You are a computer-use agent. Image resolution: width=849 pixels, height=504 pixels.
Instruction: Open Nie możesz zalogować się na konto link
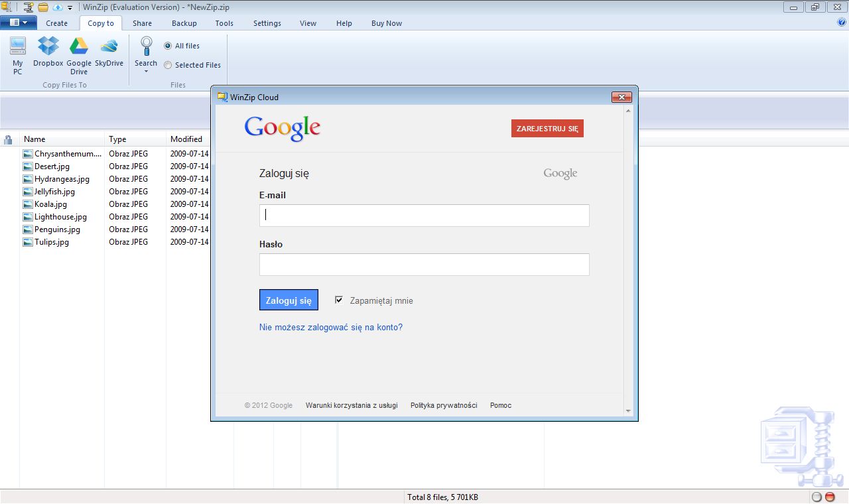(331, 327)
